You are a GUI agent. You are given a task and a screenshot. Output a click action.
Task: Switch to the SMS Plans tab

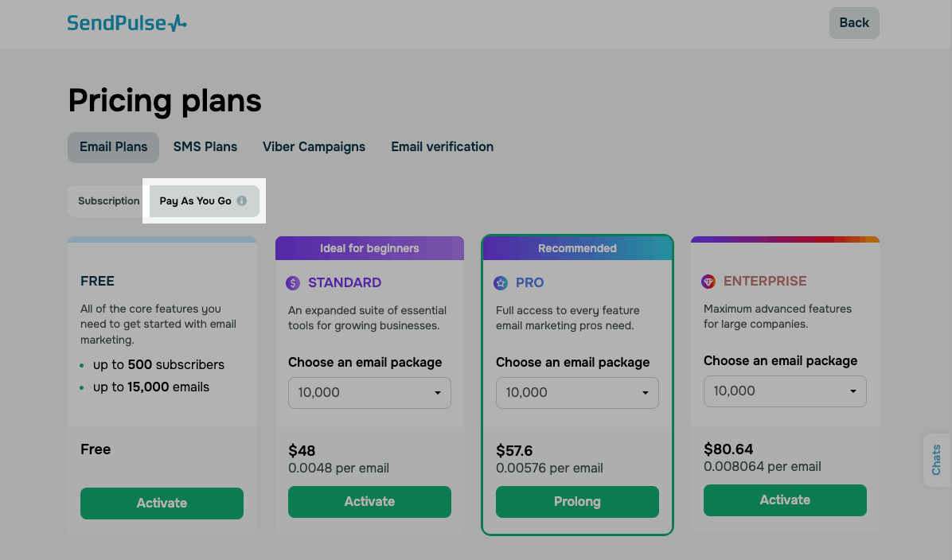pyautogui.click(x=205, y=147)
